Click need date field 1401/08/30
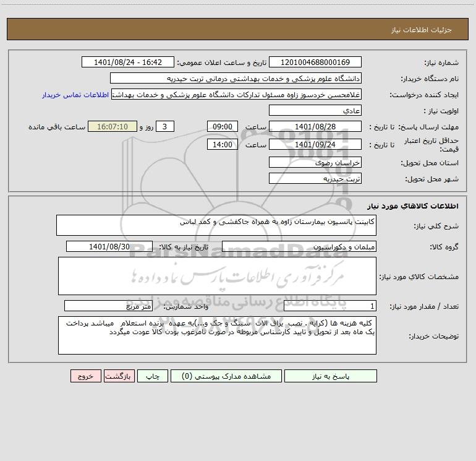The width and height of the screenshot is (476, 461). (109, 246)
